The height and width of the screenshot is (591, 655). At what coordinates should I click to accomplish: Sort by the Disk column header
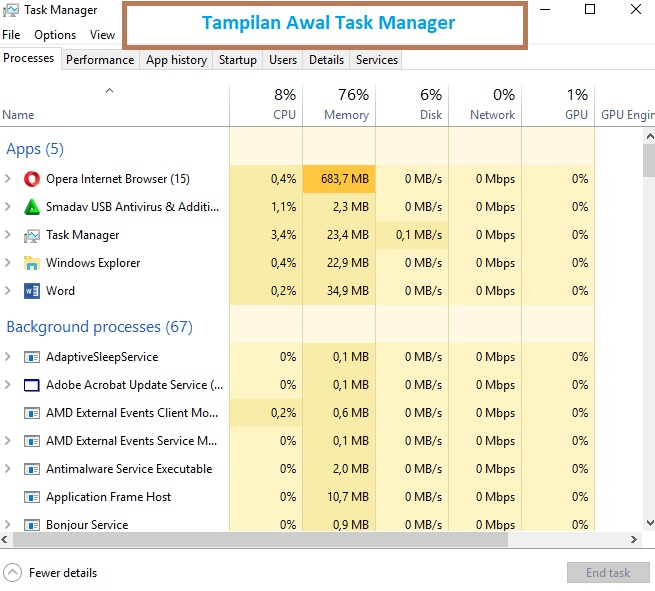pyautogui.click(x=412, y=106)
